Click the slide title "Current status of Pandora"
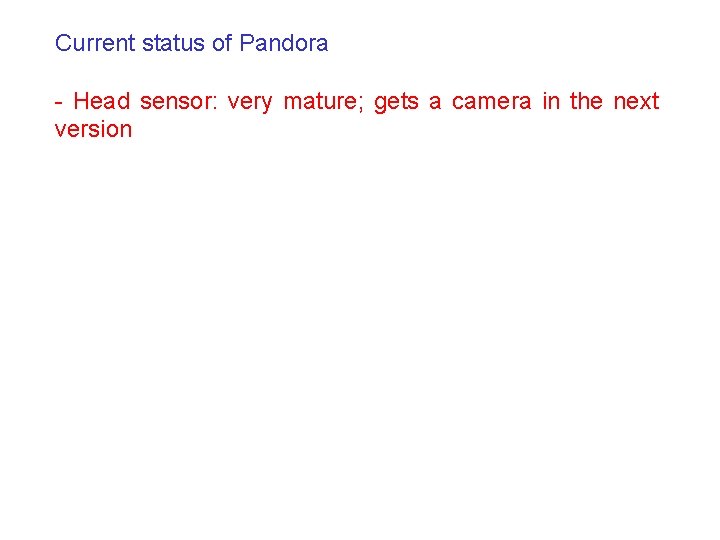720x540 pixels. (x=191, y=44)
